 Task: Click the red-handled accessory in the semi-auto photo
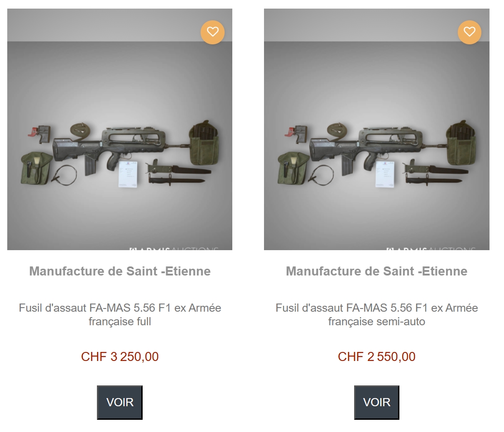(289, 133)
